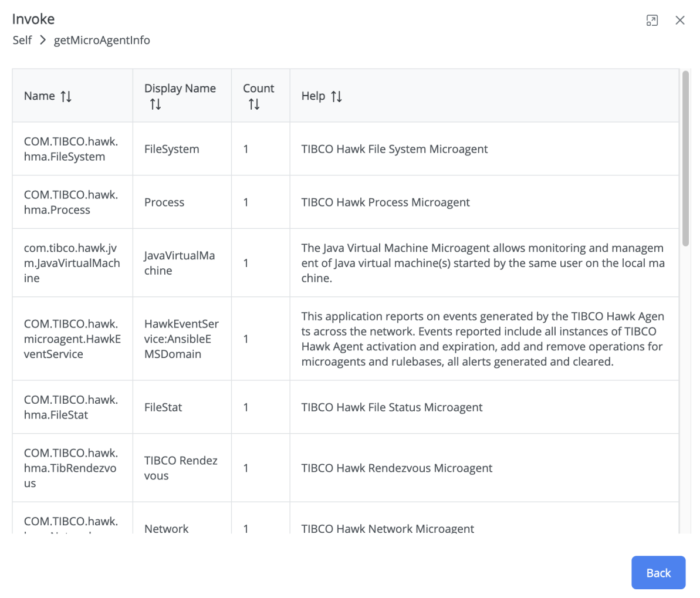Select HawkEventService:AnsibleEMSDomain display name
Image resolution: width=700 pixels, height=598 pixels.
(x=181, y=339)
